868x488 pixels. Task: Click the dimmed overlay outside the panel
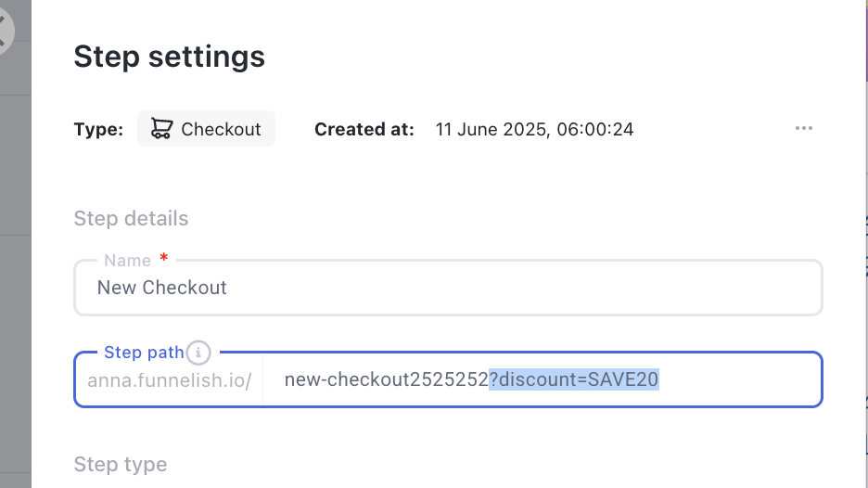pos(14,278)
